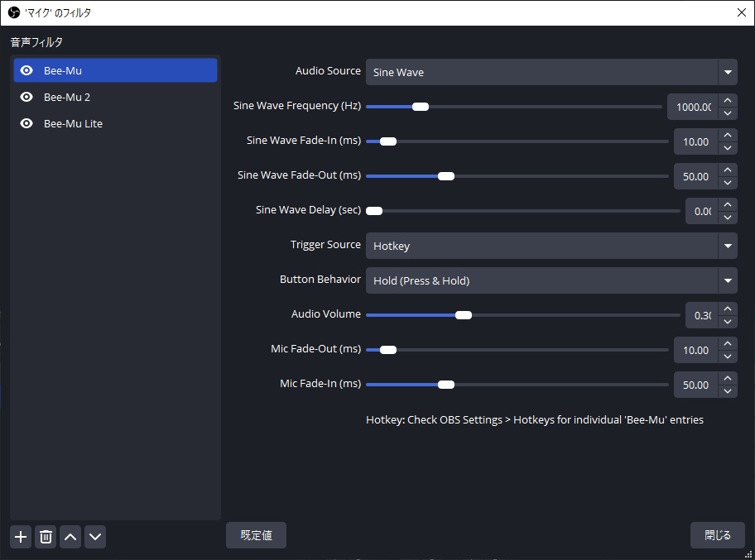Decrease Sine Wave Fade-In value
Screen dimensions: 755x560
click(728, 148)
